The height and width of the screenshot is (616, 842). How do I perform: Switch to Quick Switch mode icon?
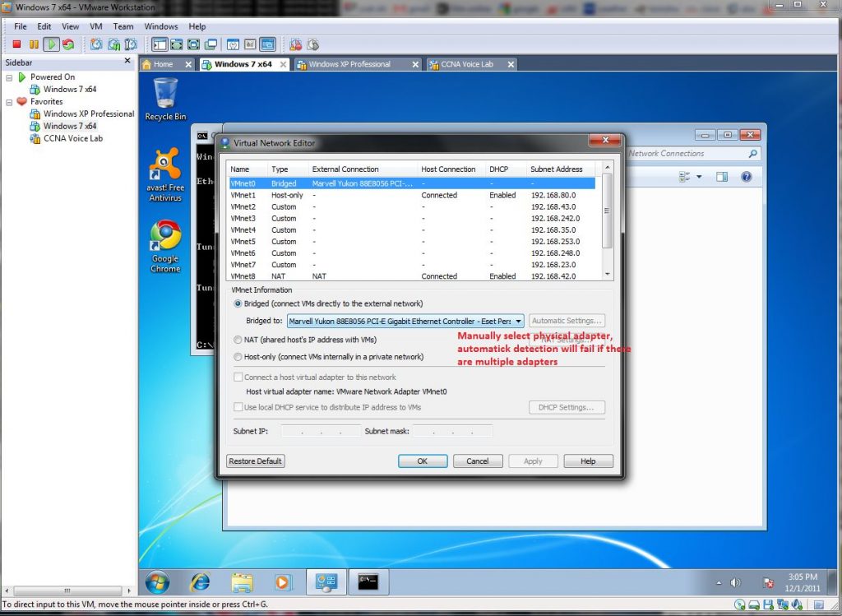click(176, 44)
